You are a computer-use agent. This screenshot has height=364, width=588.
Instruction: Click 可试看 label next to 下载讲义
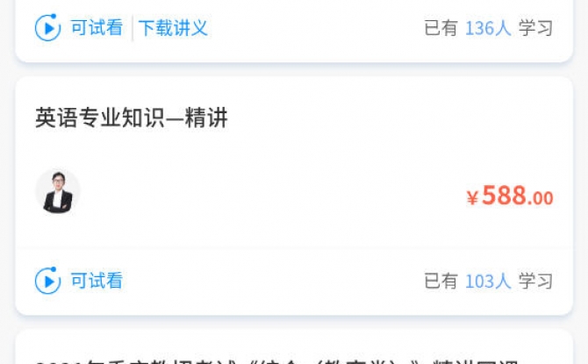click(x=97, y=28)
